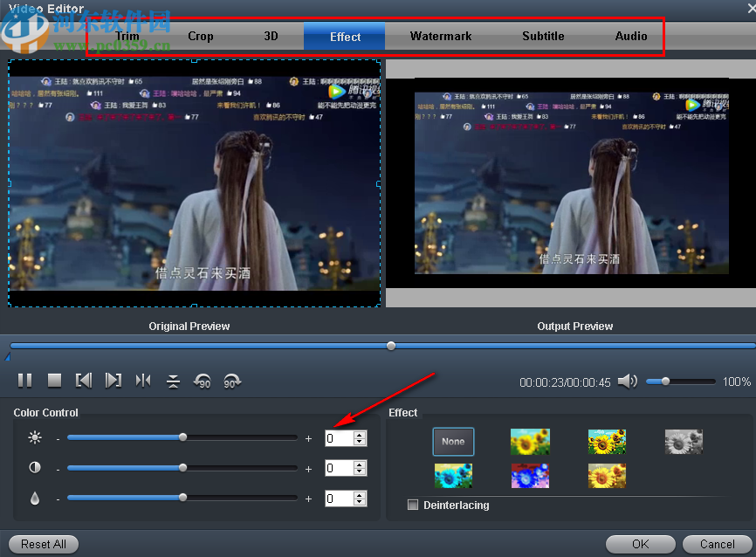Flip the video vertically

pyautogui.click(x=173, y=380)
